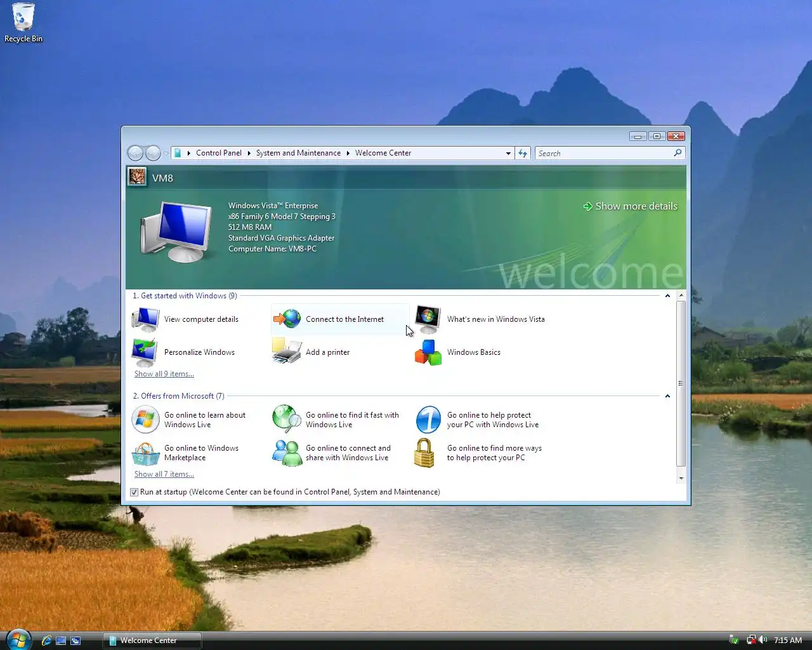Collapse the Get started with Windows section
This screenshot has height=650, width=812.
(667, 296)
